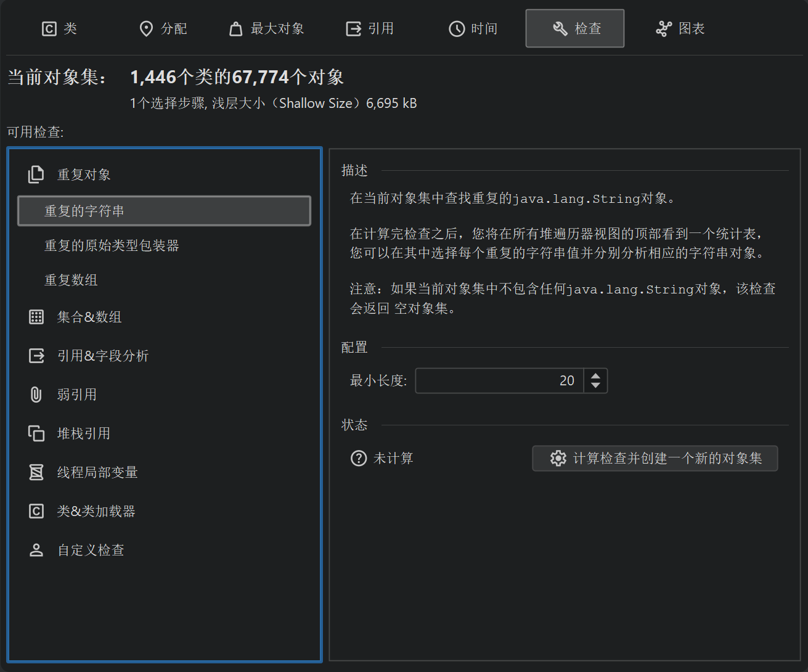Open the 最大对象 (Biggest Objects) tab
Viewport: 808px width, 672px height.
point(266,29)
